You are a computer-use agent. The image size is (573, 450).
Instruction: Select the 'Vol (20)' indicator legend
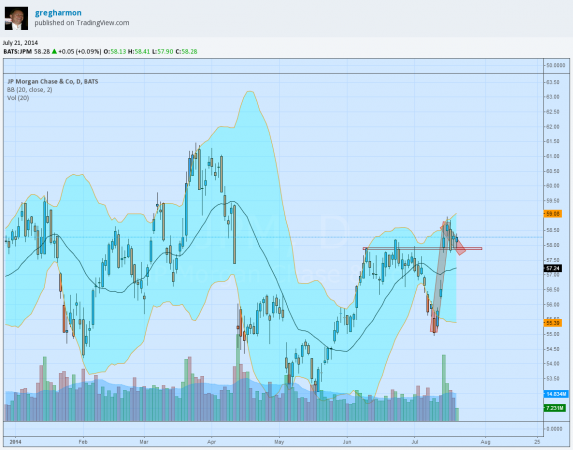(x=18, y=98)
